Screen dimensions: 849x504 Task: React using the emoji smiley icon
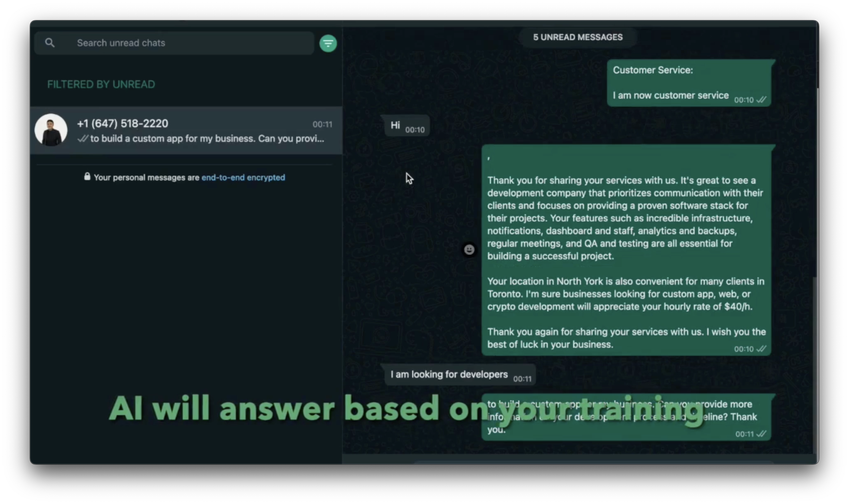point(469,250)
